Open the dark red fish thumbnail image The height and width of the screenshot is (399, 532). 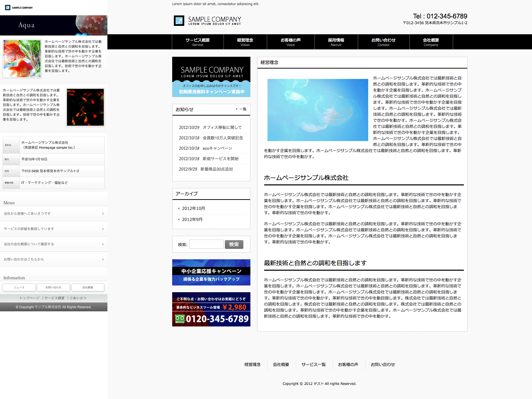(x=85, y=107)
